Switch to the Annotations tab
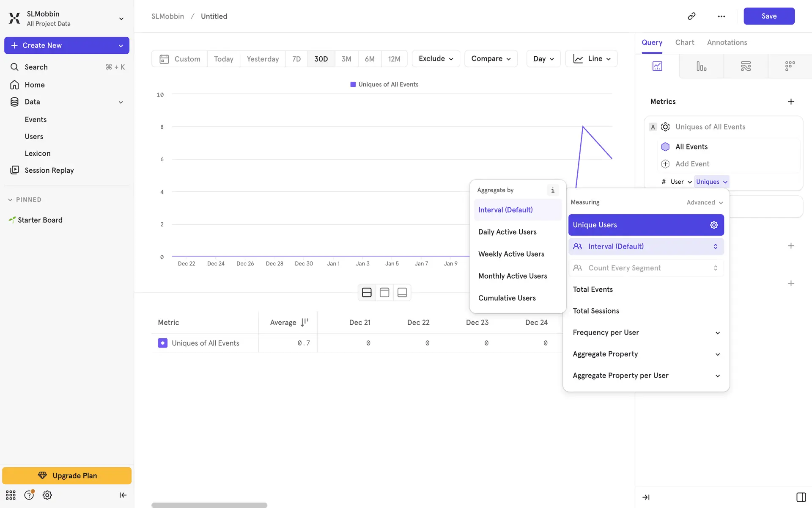Viewport: 812px width, 508px height. coord(727,42)
